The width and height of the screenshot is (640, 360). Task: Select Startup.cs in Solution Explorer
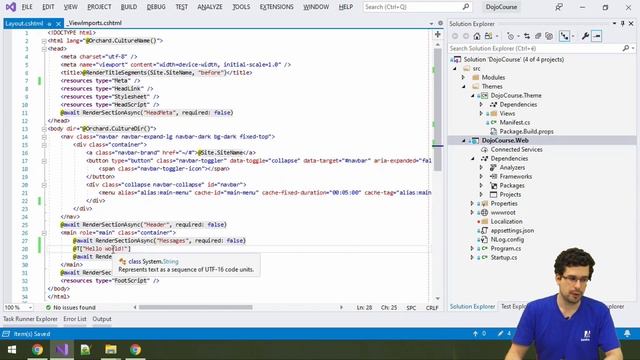click(x=504, y=257)
